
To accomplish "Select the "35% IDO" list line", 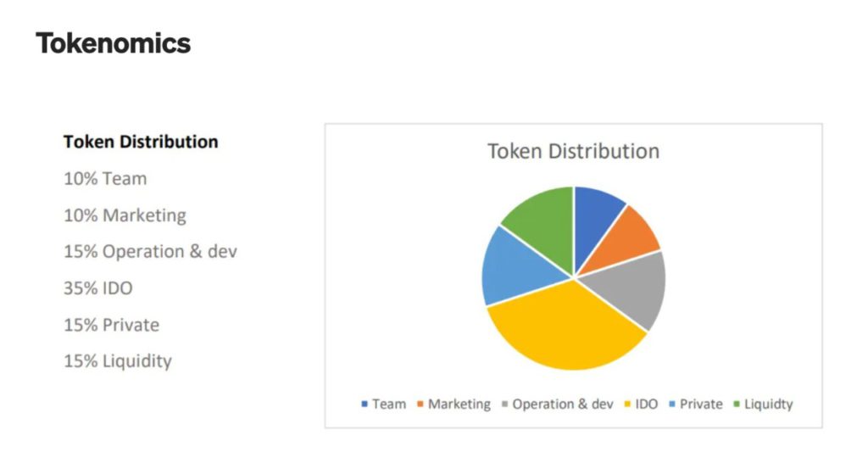I will [x=98, y=288].
